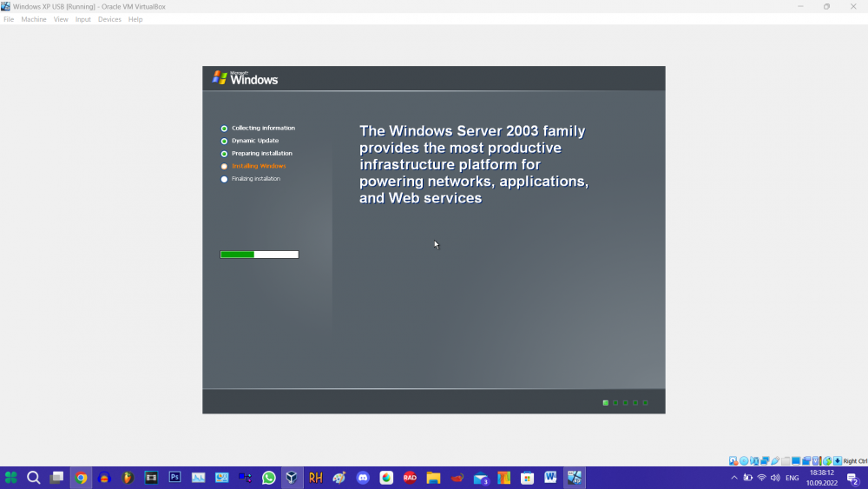Switch input language ENG indicator
The image size is (868, 489).
792,478
